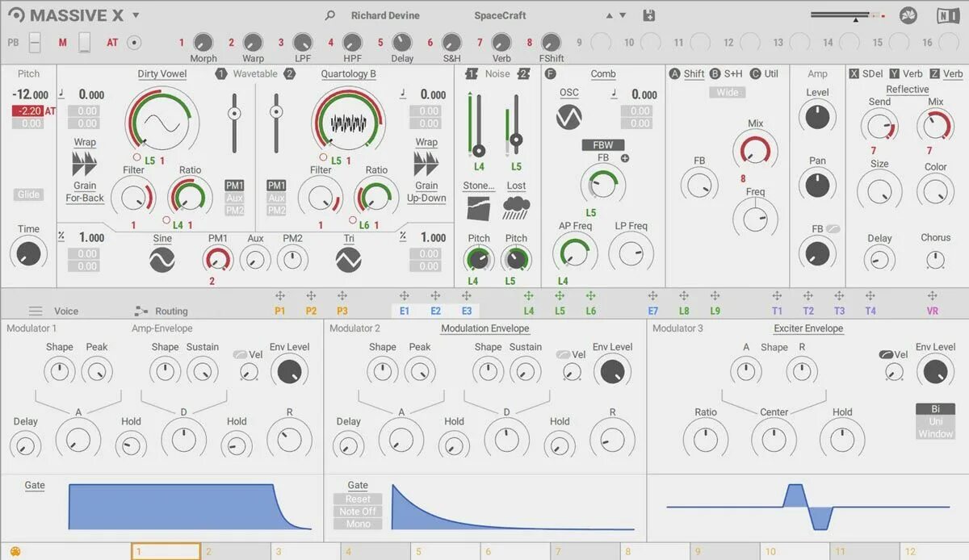The width and height of the screenshot is (969, 560).
Task: Click the Sine waveform icon
Action: click(162, 259)
